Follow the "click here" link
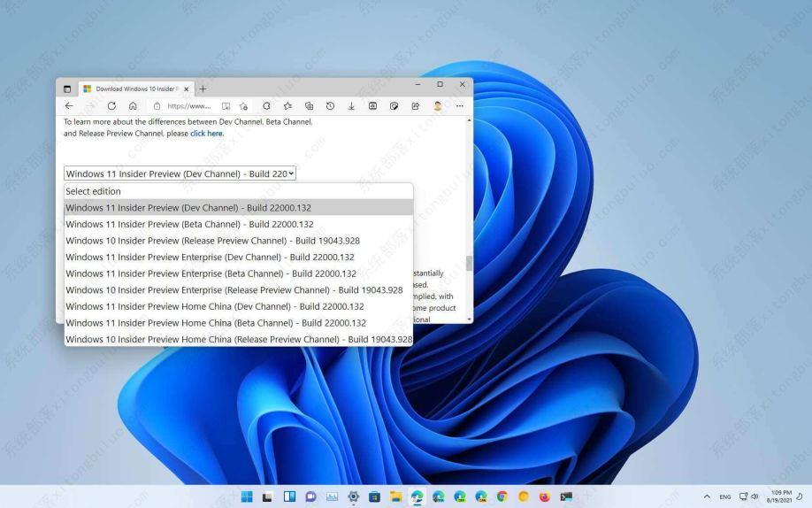 [207, 134]
